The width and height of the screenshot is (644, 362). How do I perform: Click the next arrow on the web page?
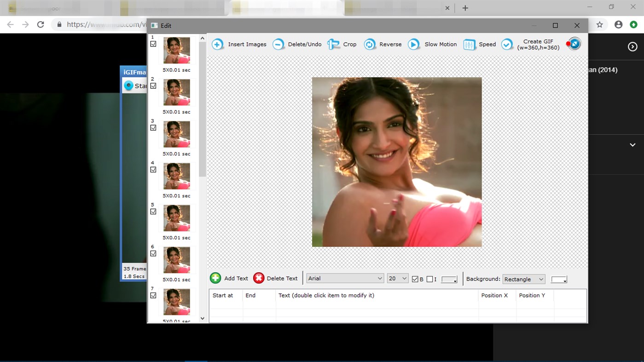632,46
